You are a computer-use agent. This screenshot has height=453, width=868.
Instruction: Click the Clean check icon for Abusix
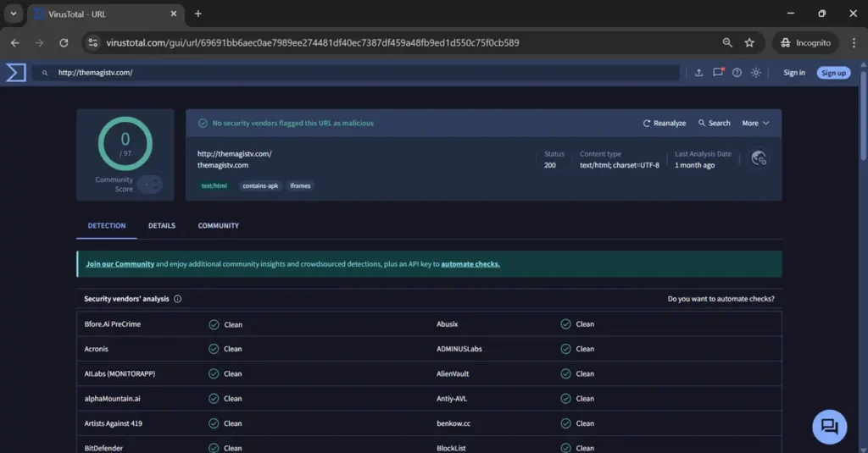pyautogui.click(x=565, y=324)
